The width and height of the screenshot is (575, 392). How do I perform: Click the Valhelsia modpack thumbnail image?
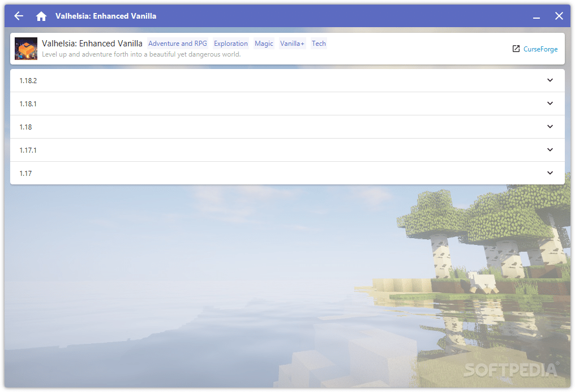[x=26, y=49]
